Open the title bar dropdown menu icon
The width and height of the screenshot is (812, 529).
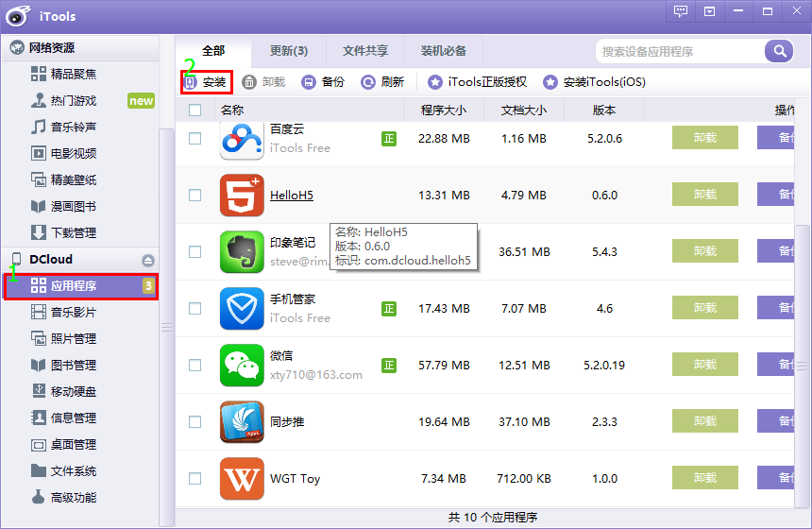tap(709, 11)
